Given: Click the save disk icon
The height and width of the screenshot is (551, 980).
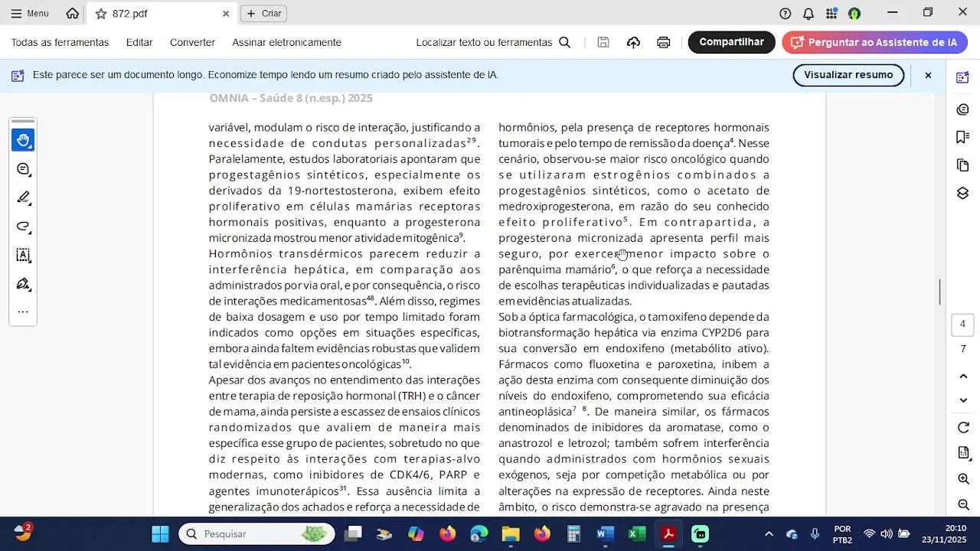Looking at the screenshot, I should pyautogui.click(x=603, y=42).
